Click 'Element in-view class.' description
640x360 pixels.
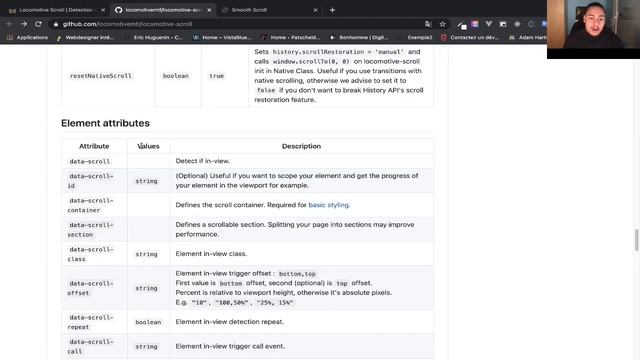(211, 253)
